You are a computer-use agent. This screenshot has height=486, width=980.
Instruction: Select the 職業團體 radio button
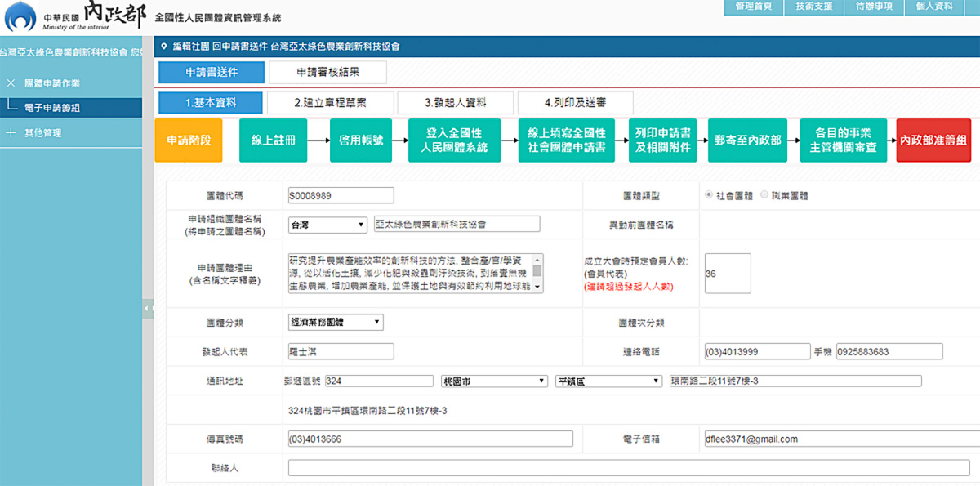764,195
